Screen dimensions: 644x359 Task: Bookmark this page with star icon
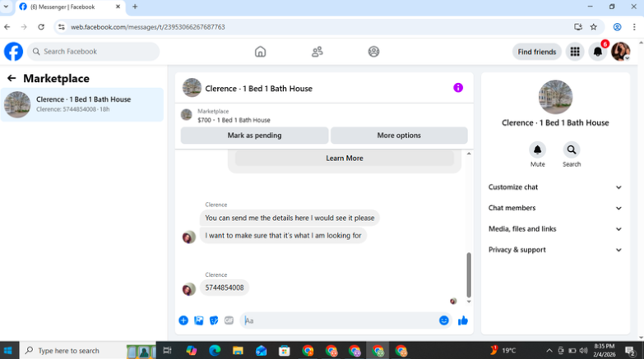tap(594, 27)
